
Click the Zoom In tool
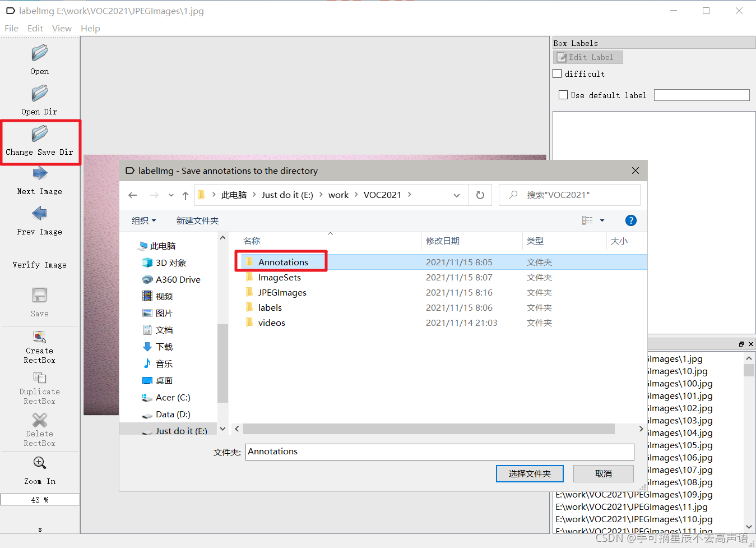(40, 470)
